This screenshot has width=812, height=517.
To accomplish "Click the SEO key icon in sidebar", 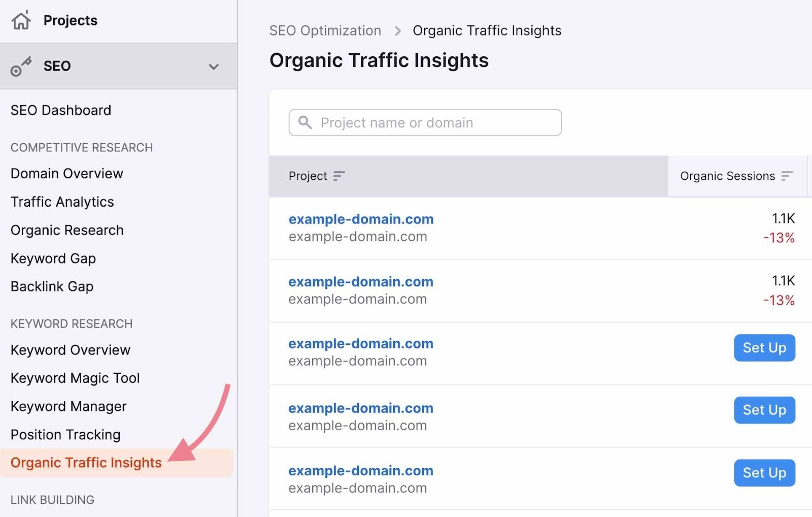I will point(21,66).
